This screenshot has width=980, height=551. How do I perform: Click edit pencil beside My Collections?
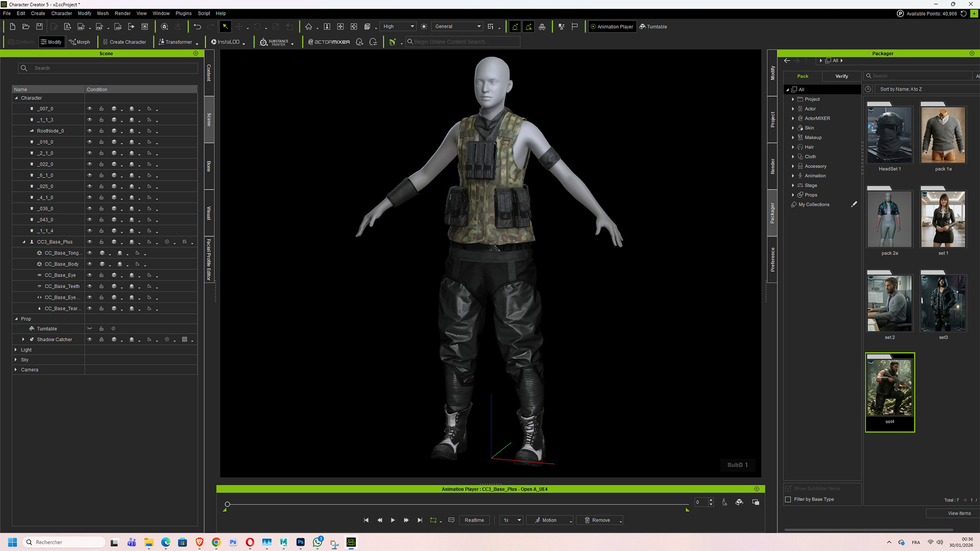pos(854,205)
